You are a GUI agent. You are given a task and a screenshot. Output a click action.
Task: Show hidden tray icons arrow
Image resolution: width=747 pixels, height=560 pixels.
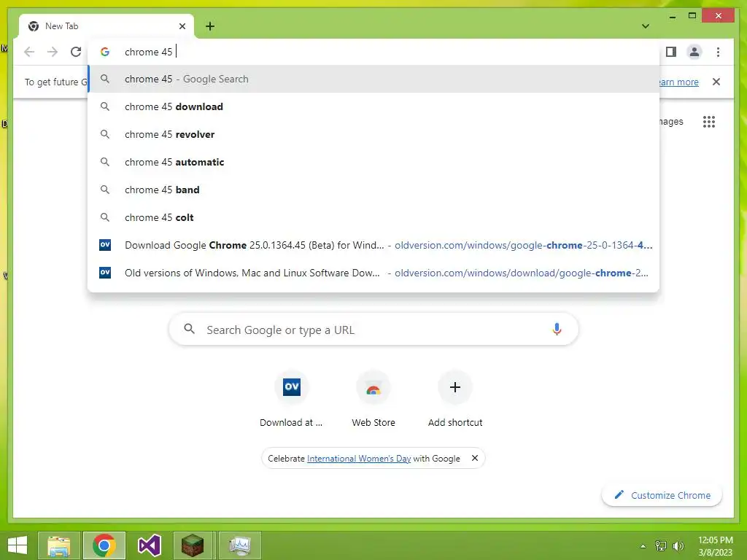643,546
